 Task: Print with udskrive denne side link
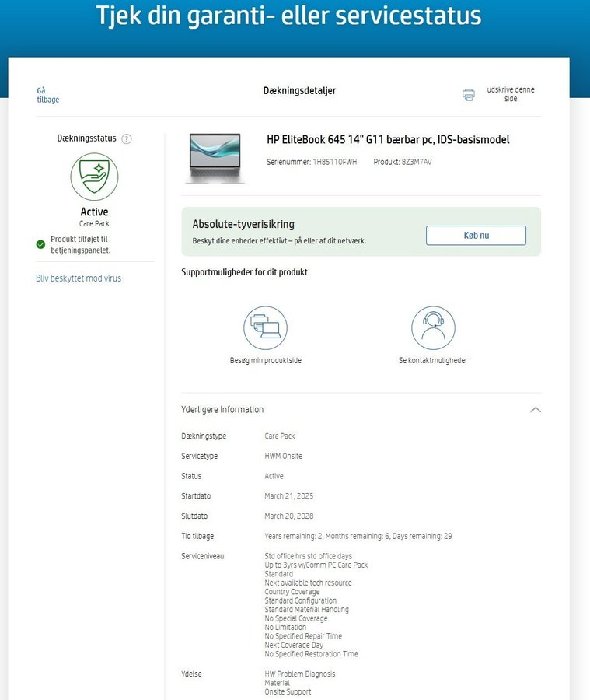(x=511, y=94)
